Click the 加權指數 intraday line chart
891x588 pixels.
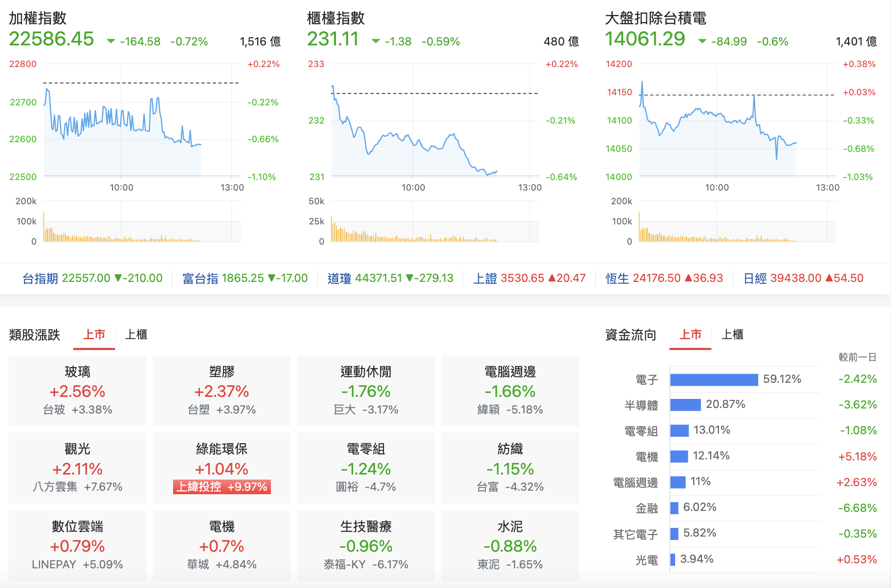(x=141, y=120)
